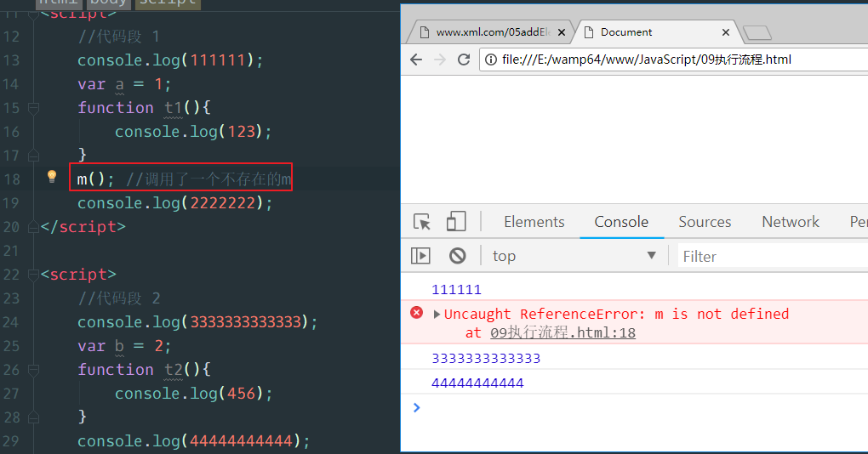Image resolution: width=868 pixels, height=454 pixels.
Task: Click the red error icon in console
Action: (x=417, y=313)
